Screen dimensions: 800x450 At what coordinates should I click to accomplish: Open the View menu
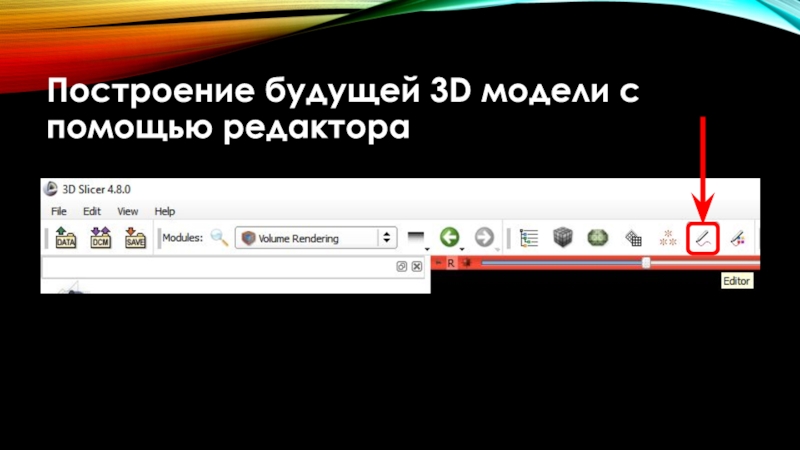click(128, 211)
